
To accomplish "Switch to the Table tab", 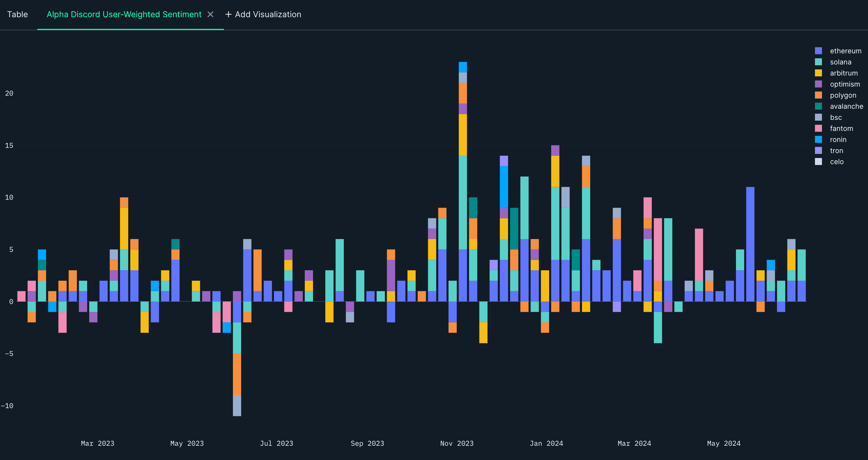I will pyautogui.click(x=17, y=15).
